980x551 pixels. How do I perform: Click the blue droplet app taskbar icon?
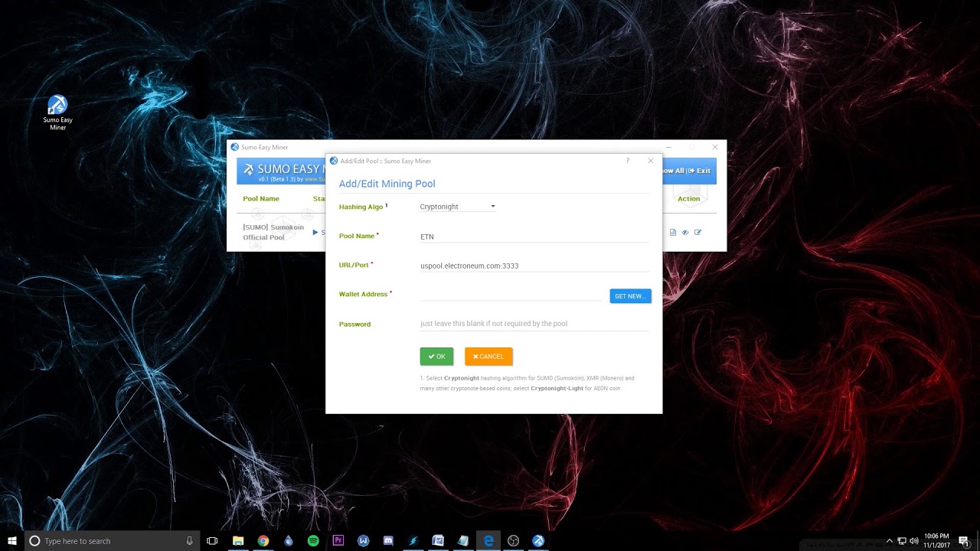288,541
